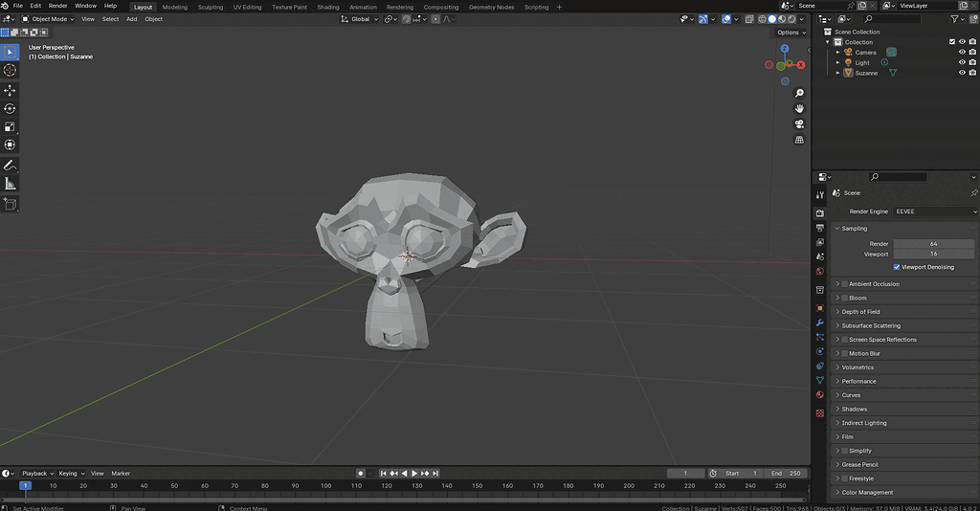980x511 pixels.
Task: Hide Suzanne in viewport via eye icon
Action: 962,73
